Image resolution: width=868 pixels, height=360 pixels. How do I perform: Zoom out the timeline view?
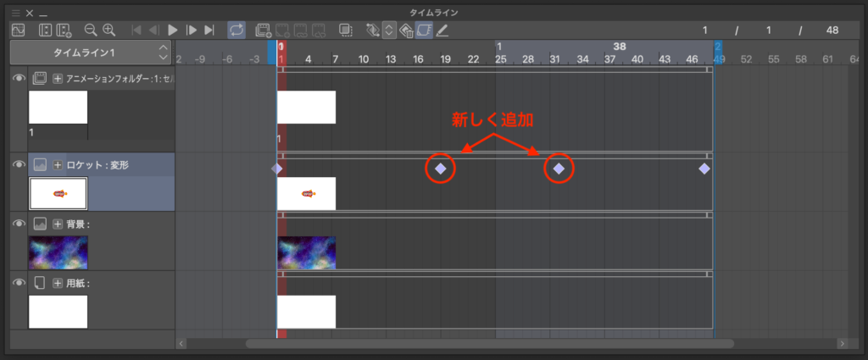tap(91, 30)
